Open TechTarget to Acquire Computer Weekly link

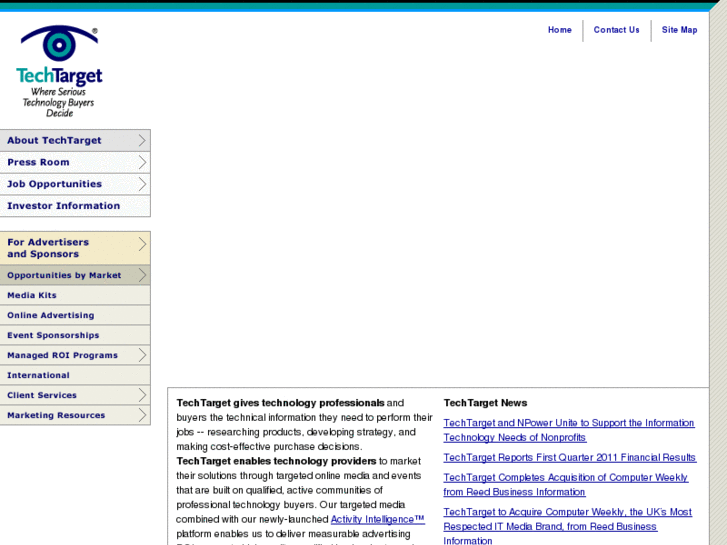click(x=568, y=526)
